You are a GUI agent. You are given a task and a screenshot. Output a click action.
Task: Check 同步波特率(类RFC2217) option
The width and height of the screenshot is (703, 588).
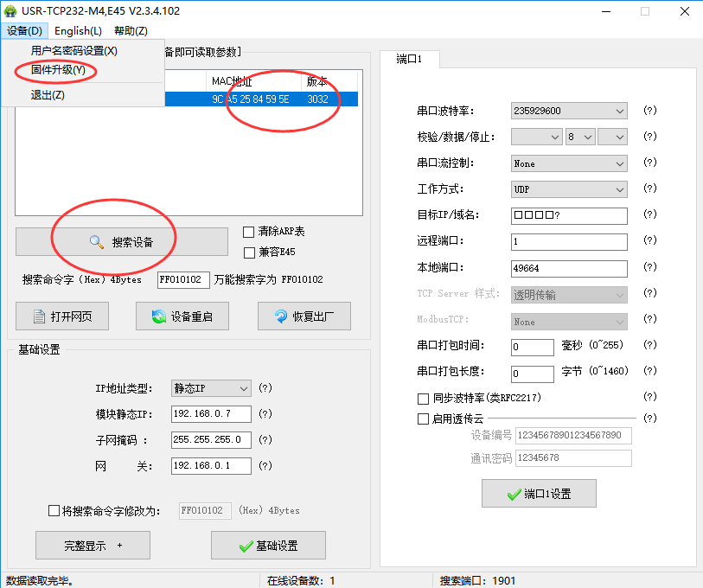423,399
